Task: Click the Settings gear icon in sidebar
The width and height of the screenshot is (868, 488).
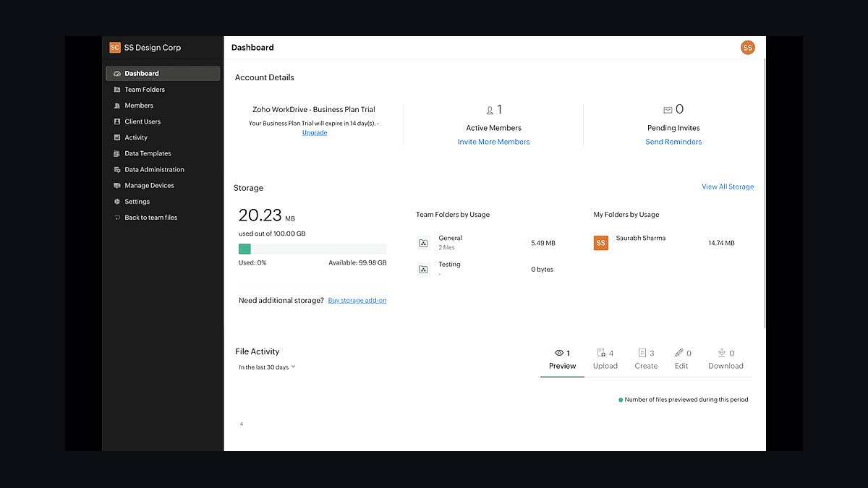Action: 117,202
